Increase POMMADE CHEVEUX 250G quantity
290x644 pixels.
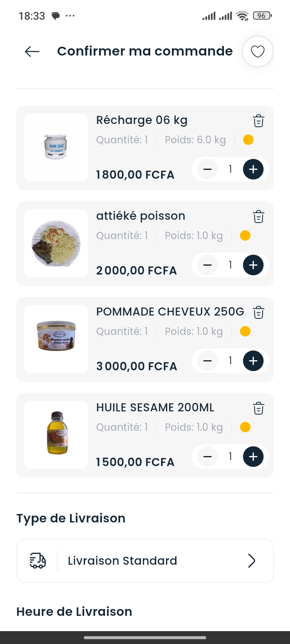point(253,361)
